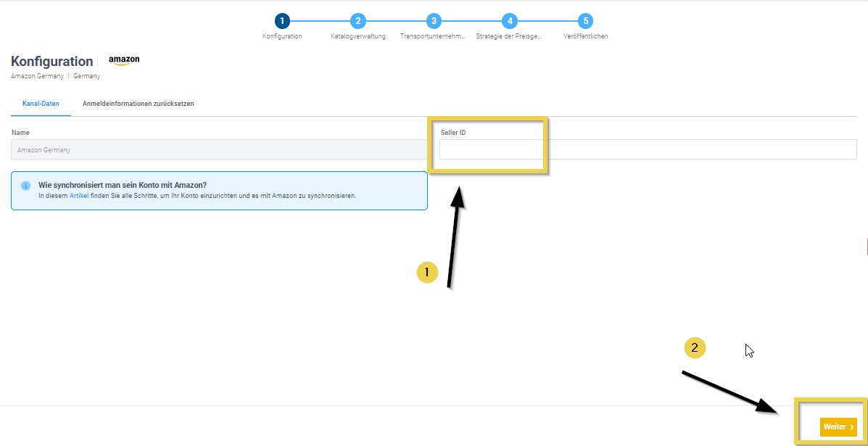Click the Name field showing Amazon Germany
Screen dimensions: 868x446
[218, 150]
